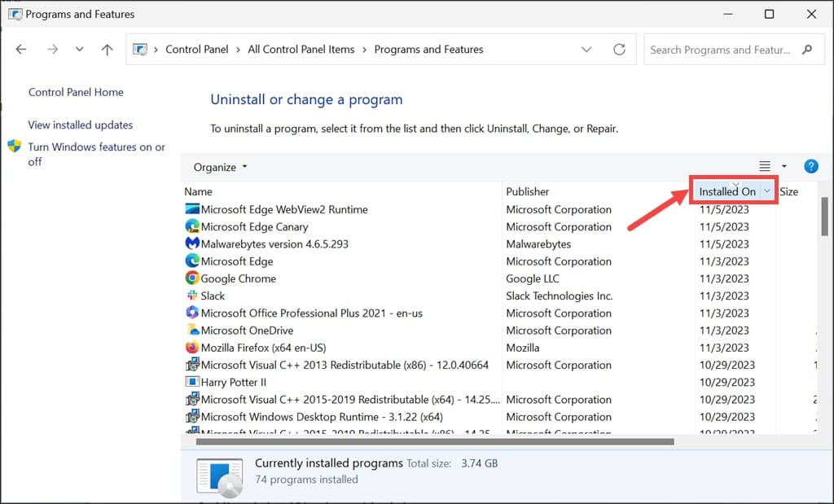Click the blue Help question mark icon

click(810, 166)
